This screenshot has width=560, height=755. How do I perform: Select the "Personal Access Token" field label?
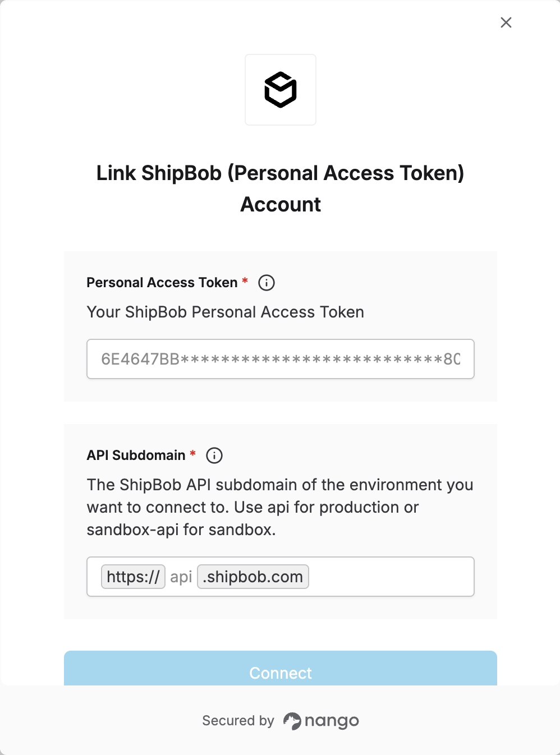click(x=162, y=283)
